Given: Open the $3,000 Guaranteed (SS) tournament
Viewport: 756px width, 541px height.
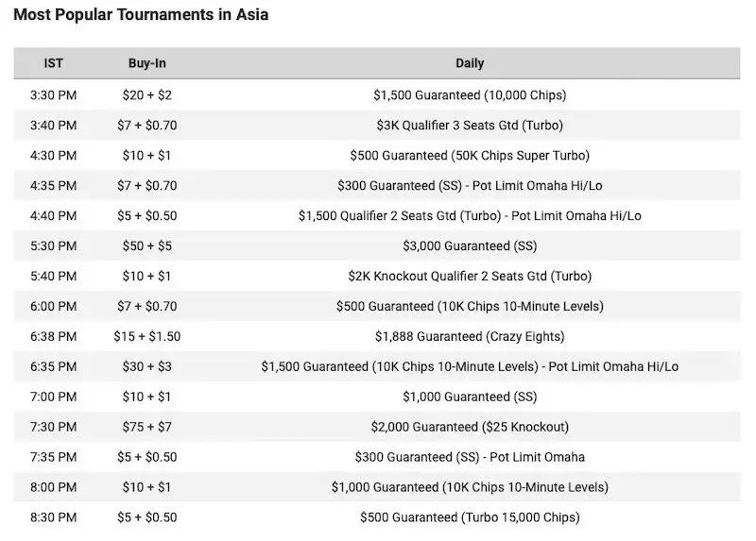Looking at the screenshot, I should point(470,245).
